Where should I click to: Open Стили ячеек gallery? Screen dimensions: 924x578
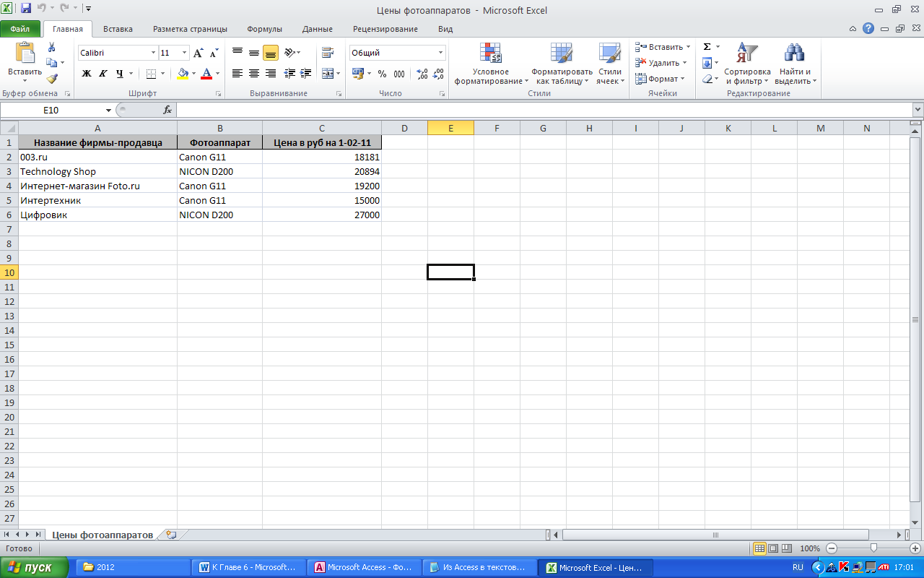[x=610, y=64]
